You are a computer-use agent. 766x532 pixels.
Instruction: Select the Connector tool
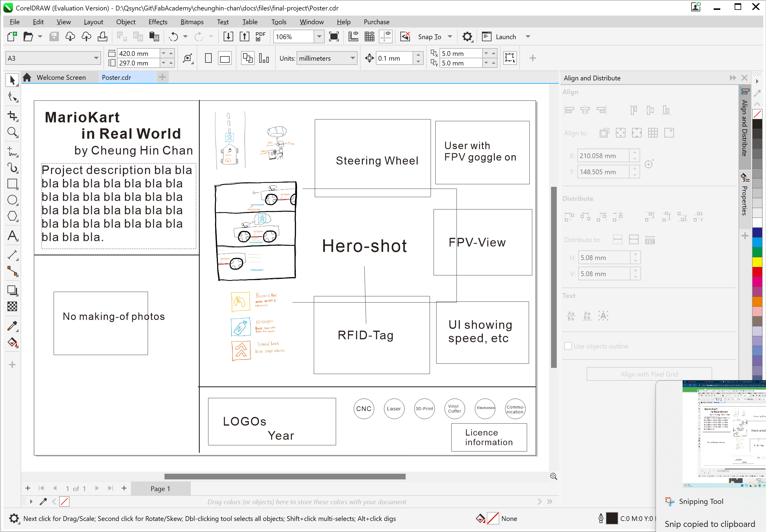[x=12, y=271]
